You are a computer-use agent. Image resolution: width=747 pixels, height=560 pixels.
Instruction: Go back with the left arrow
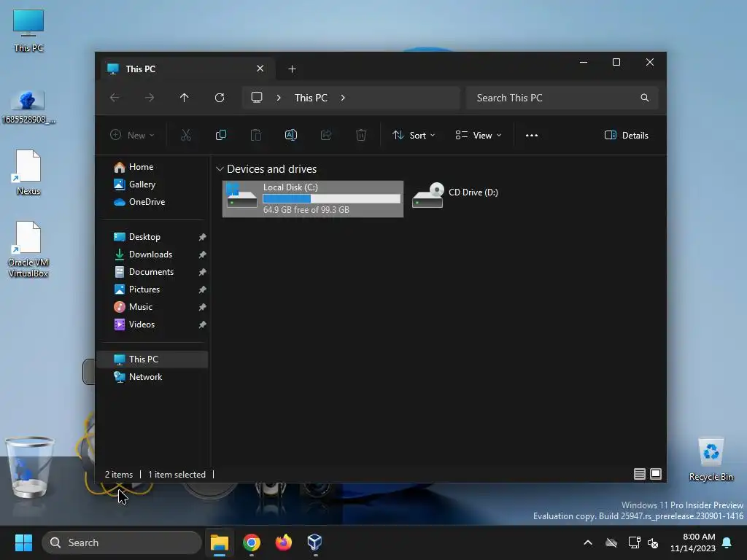[x=115, y=98]
